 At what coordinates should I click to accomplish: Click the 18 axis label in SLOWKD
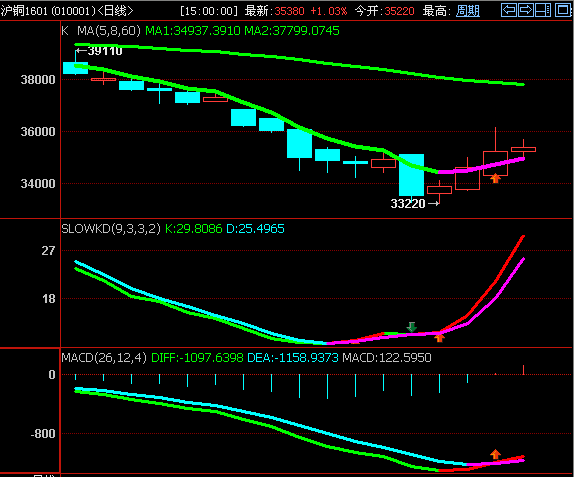[x=48, y=299]
